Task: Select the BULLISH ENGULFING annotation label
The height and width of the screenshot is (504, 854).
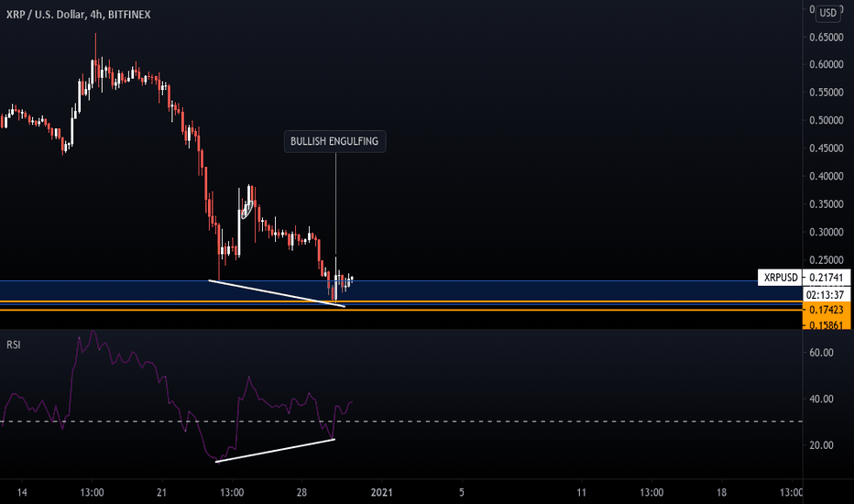Action: pos(334,141)
